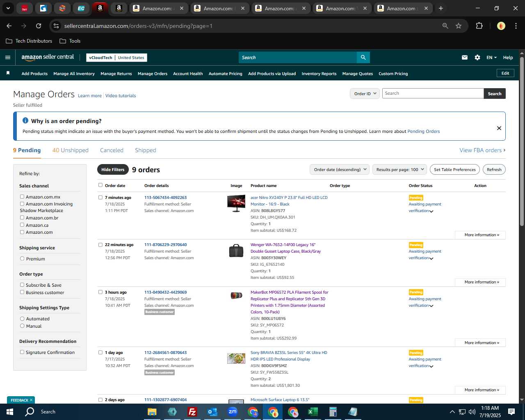
Task: Open Outlook from the taskbar
Action: click(x=212, y=412)
